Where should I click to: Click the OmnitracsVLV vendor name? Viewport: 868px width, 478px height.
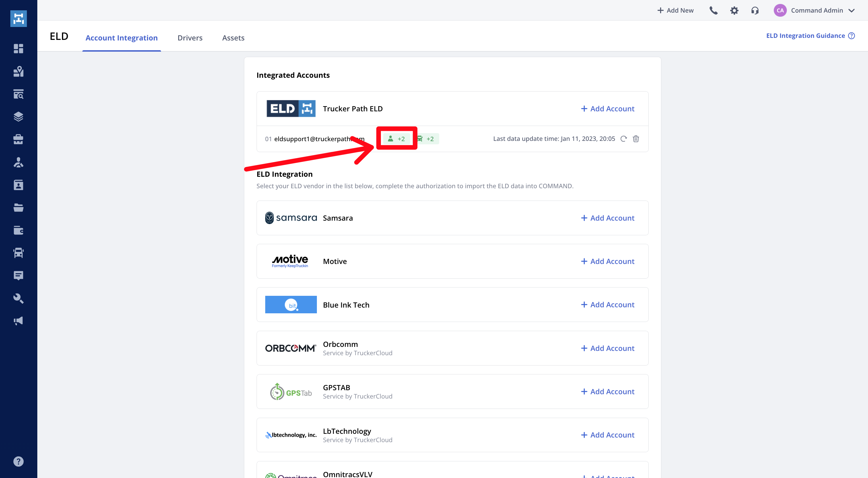pos(347,474)
